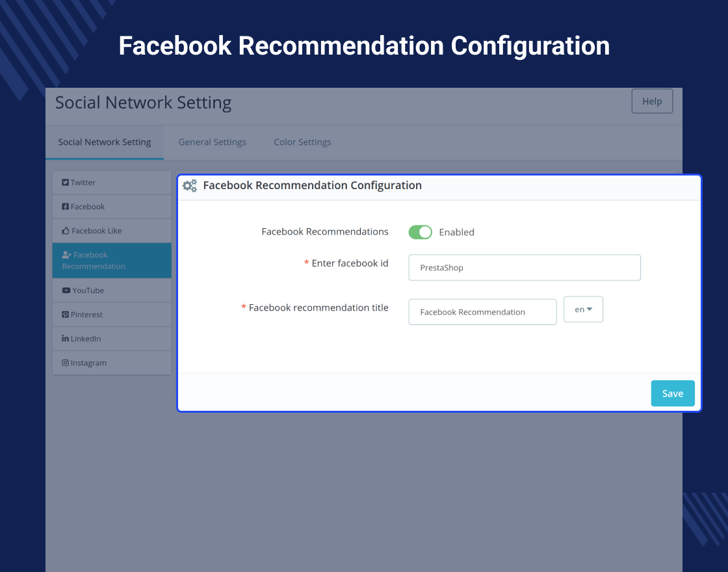Click the 'Facebook recommendation title' label

tap(318, 308)
